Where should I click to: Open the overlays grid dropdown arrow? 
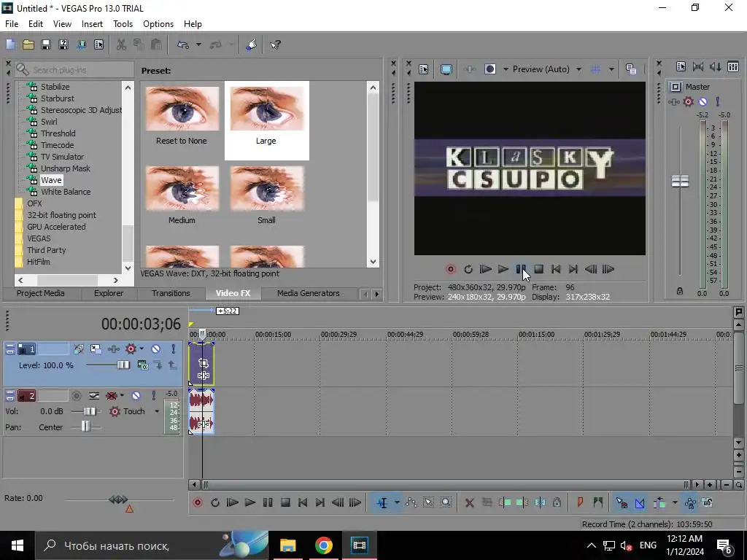[611, 69]
